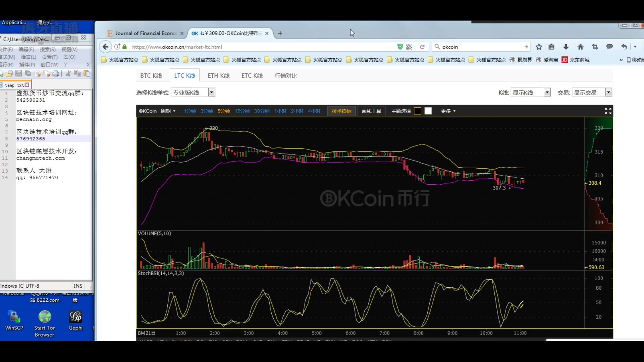Switch to the BTC K线 tab

tap(151, 75)
